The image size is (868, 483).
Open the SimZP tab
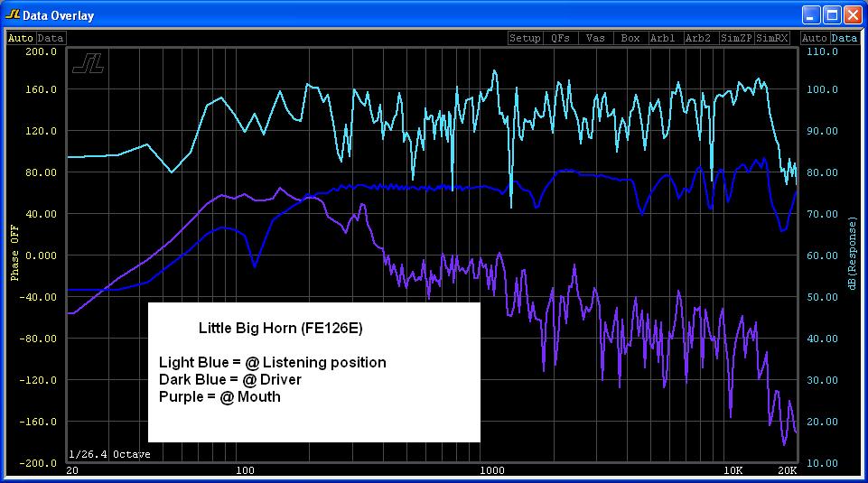pos(736,38)
